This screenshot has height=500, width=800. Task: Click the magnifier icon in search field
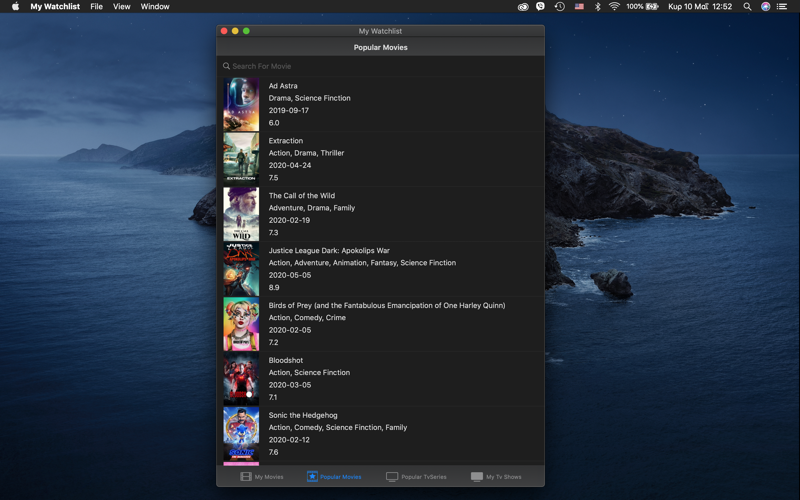pos(226,66)
